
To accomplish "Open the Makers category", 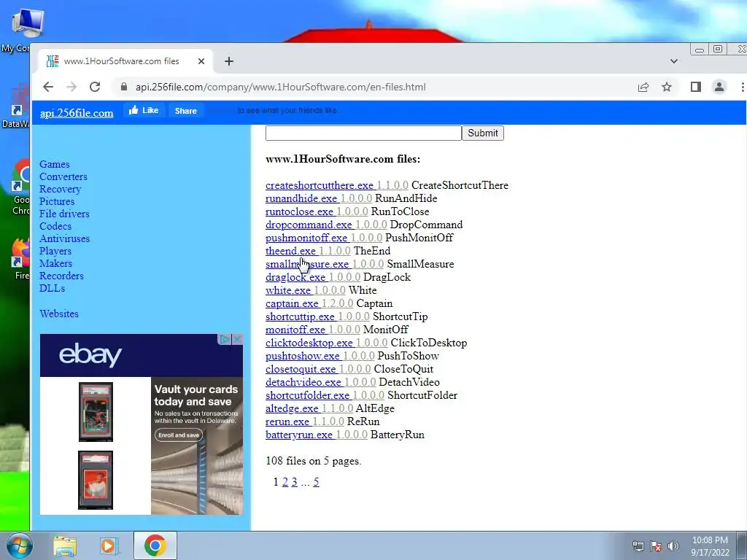I will [x=55, y=263].
